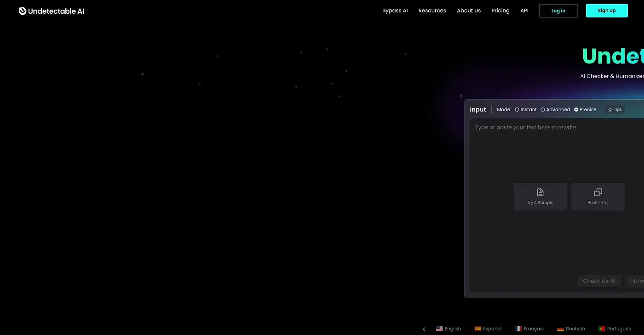Select Instant mode radio button
The image size is (644, 335).
517,110
